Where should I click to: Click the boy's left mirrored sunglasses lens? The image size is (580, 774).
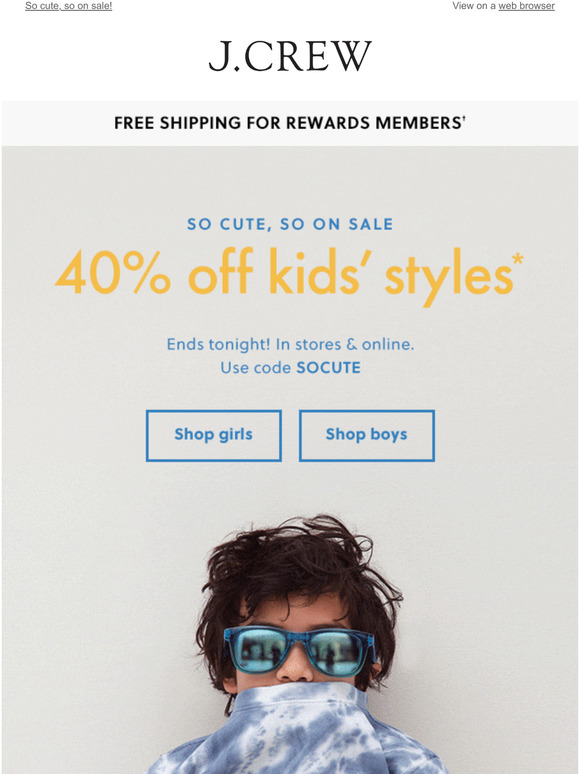click(x=262, y=648)
